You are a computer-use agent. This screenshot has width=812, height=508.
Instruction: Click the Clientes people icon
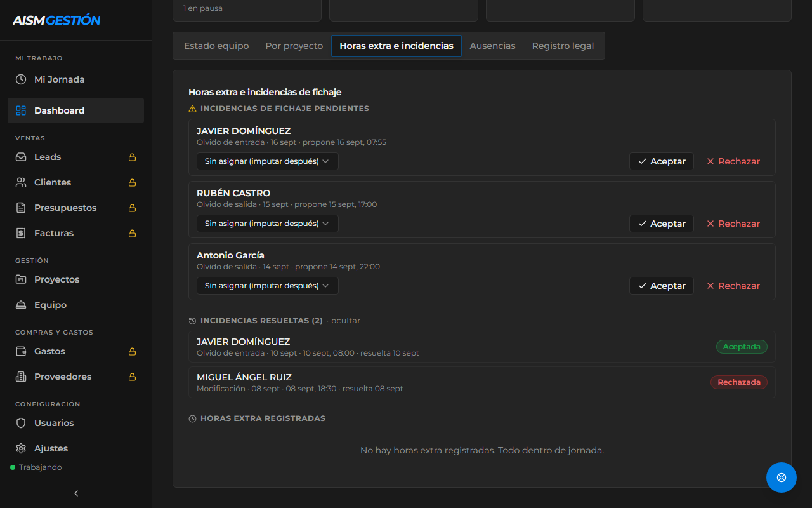[21, 182]
